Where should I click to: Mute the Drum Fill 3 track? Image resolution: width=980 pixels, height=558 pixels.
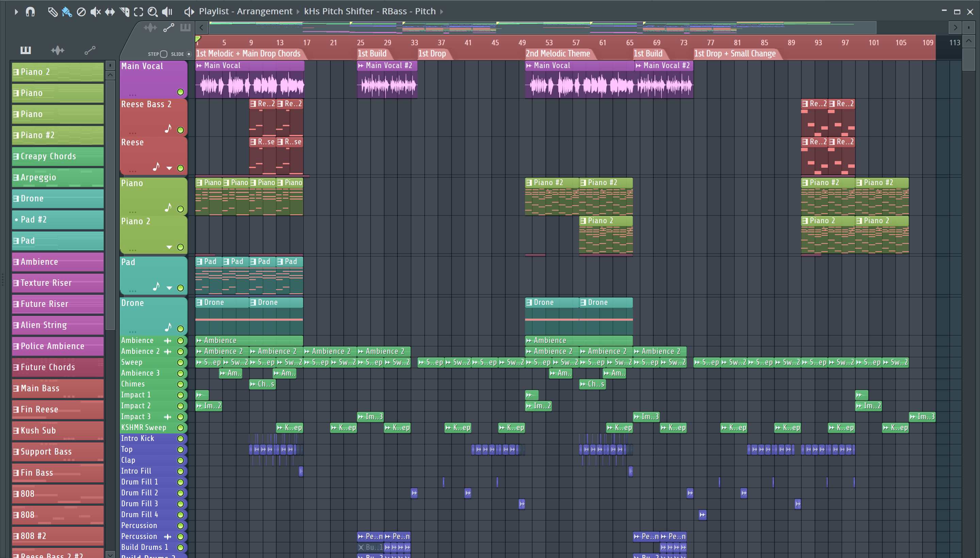tap(180, 504)
